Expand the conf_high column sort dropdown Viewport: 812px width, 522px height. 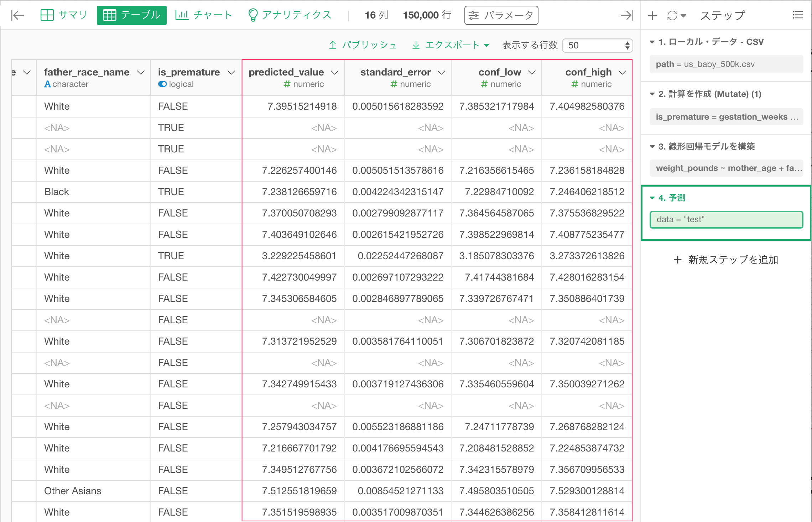(622, 72)
